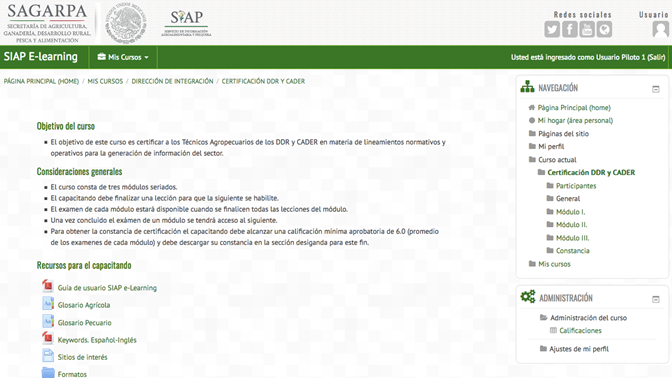Screen dimensions: 672x378
Task: Open the Twitter social icon
Action: point(552,30)
